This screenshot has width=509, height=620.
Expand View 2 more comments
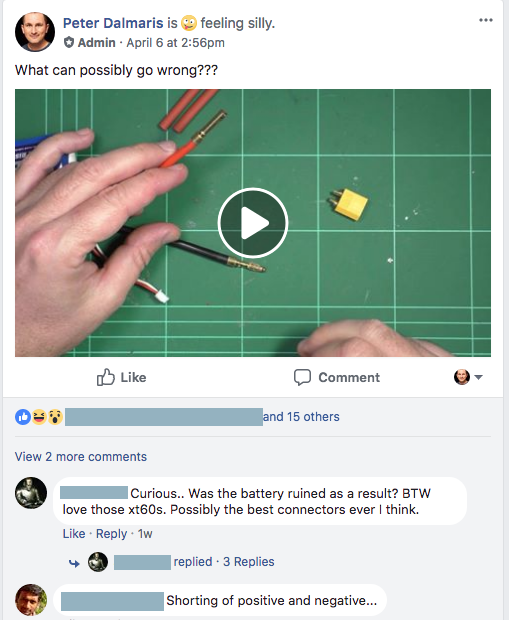(x=81, y=457)
